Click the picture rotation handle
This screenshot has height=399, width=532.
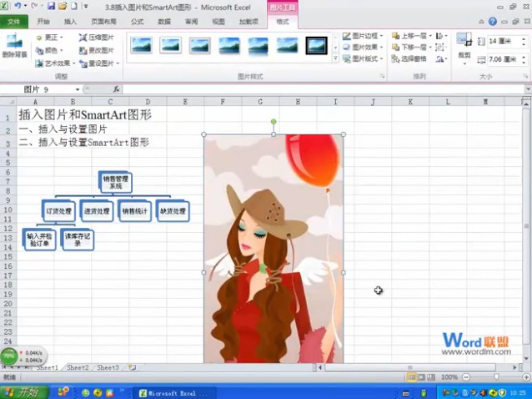point(274,122)
